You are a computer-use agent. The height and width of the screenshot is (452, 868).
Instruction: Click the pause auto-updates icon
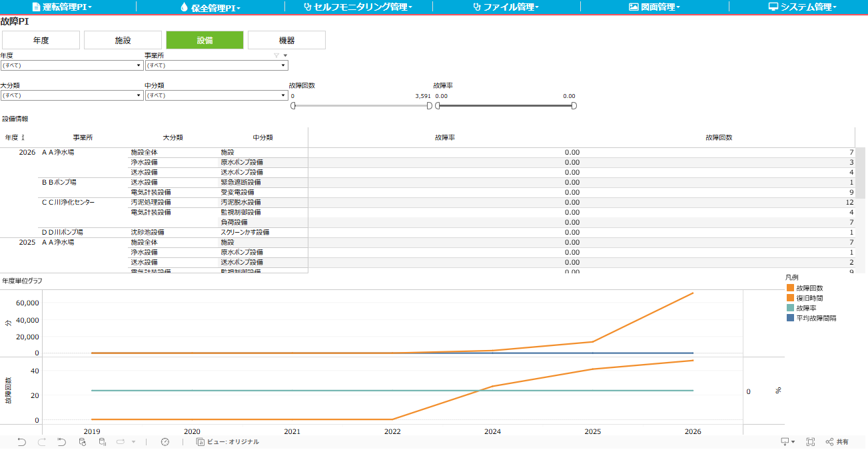point(103,442)
